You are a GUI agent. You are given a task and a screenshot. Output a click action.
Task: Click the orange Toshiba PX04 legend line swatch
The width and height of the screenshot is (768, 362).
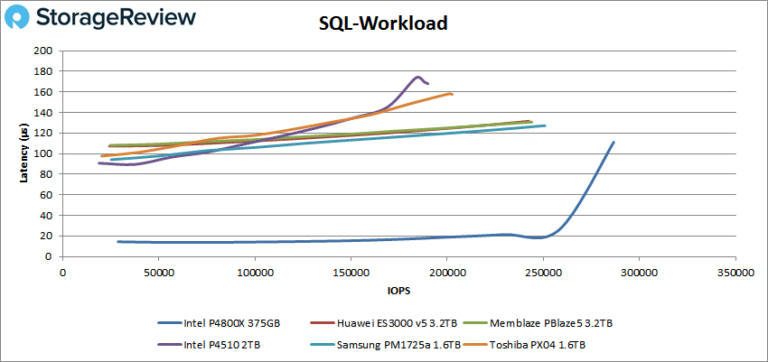point(475,344)
